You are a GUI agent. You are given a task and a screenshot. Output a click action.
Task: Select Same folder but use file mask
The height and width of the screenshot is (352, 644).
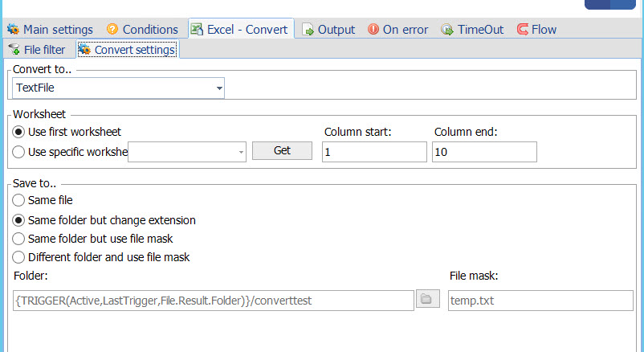18,239
